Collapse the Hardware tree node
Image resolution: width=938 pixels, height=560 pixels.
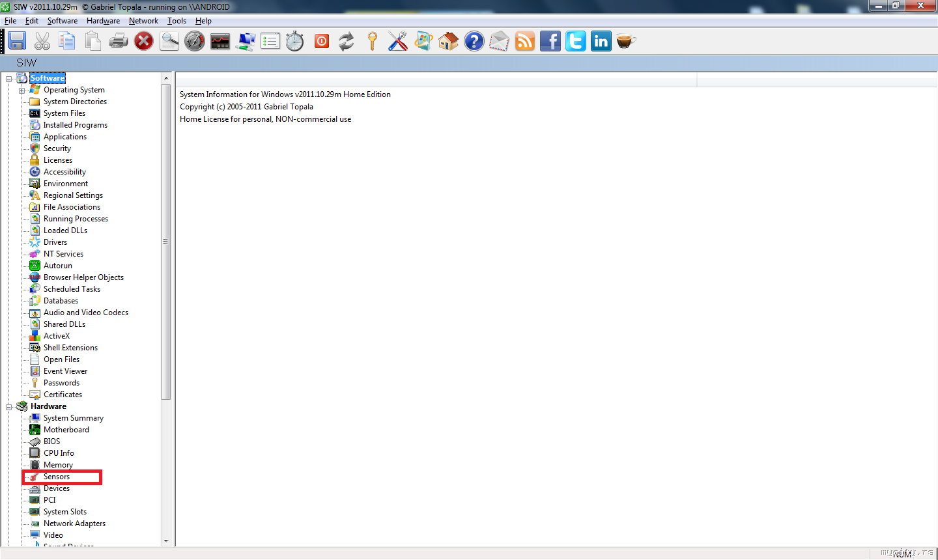[x=10, y=407]
